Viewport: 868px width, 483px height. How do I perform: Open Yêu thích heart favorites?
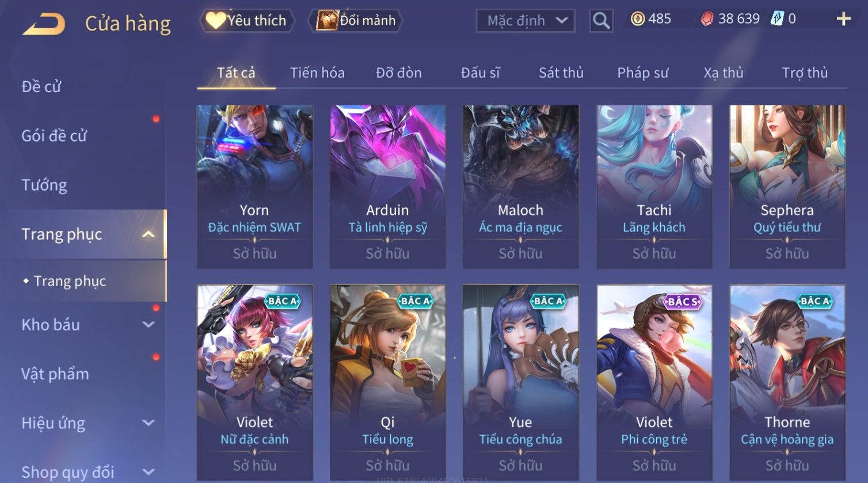(247, 21)
